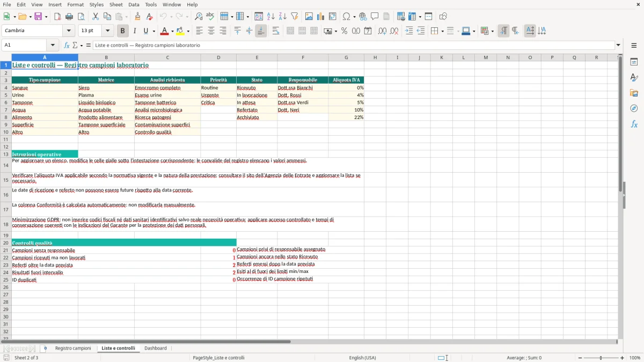644x362 pixels.
Task: Apply AutoFilter funnel icon
Action: click(294, 17)
